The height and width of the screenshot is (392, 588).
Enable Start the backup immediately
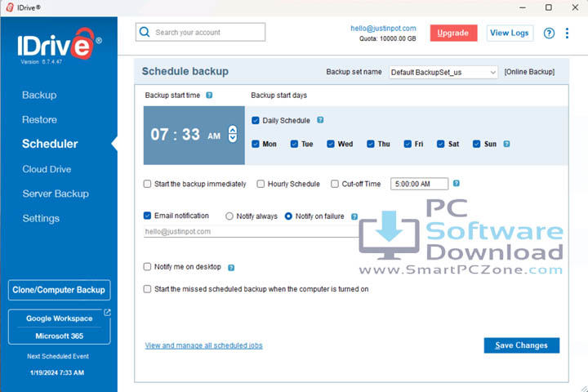click(x=147, y=184)
